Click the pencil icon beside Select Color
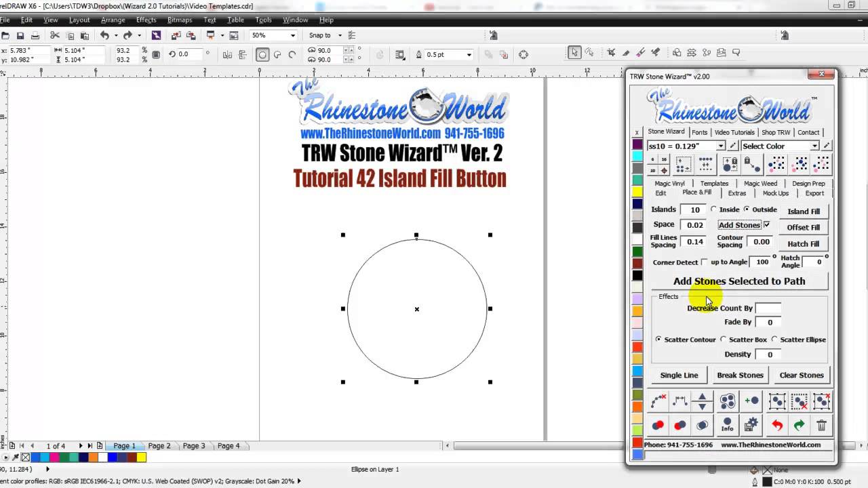Screen dimensions: 868x488 827,146
